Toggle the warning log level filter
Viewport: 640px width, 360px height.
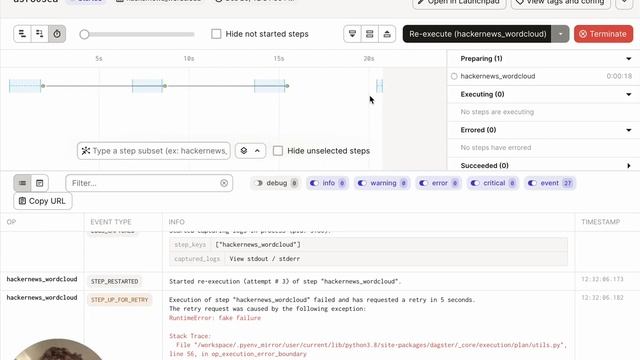tap(382, 183)
